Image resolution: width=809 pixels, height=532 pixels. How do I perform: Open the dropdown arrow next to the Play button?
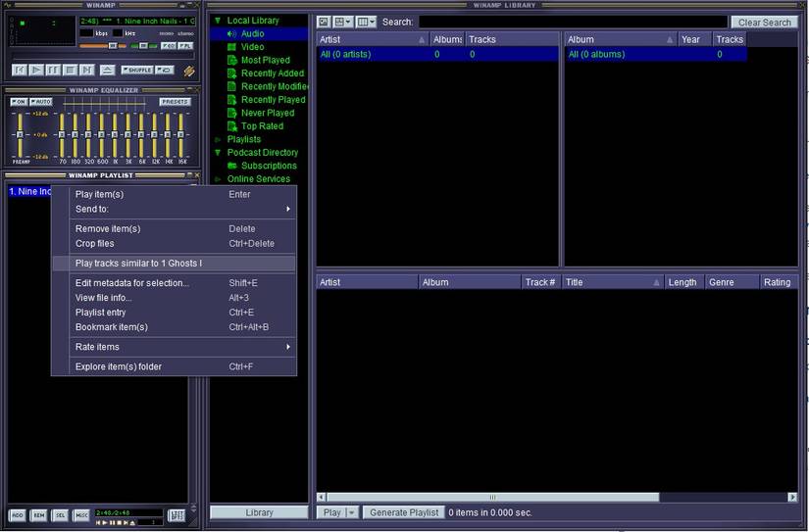[352, 512]
